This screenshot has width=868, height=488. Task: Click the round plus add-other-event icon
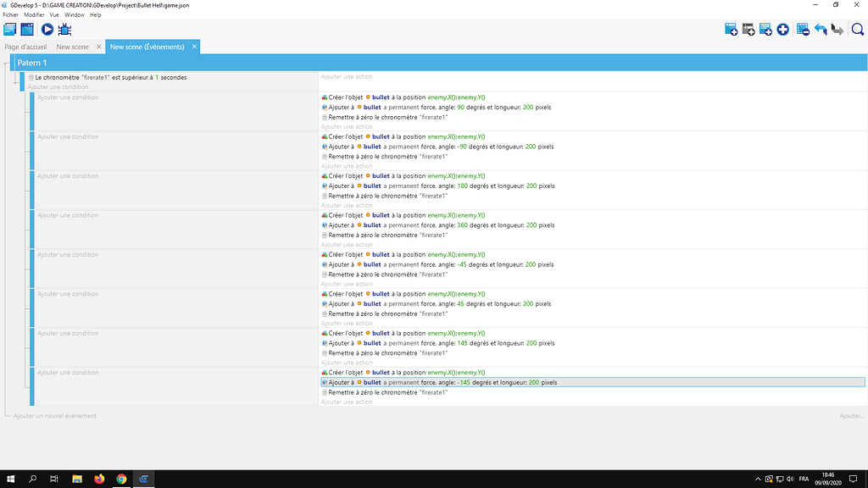(783, 30)
